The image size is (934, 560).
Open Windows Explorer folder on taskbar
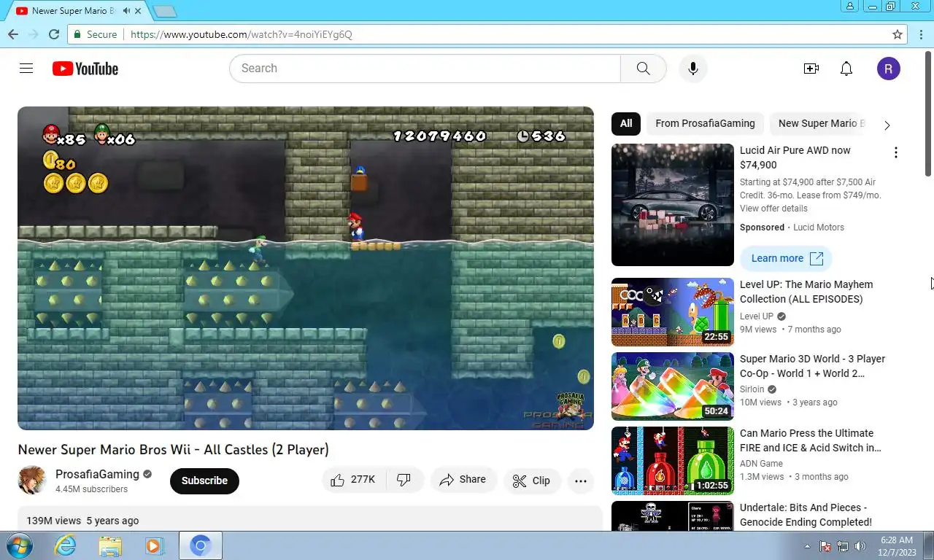[x=110, y=545]
